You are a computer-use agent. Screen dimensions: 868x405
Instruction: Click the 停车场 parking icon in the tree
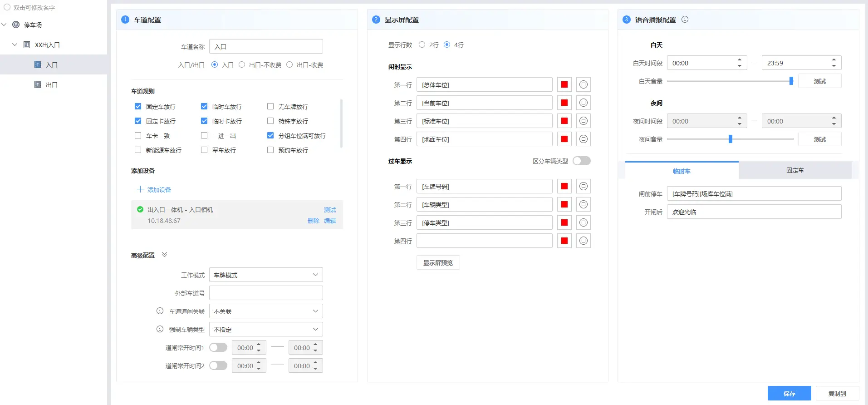pos(16,25)
